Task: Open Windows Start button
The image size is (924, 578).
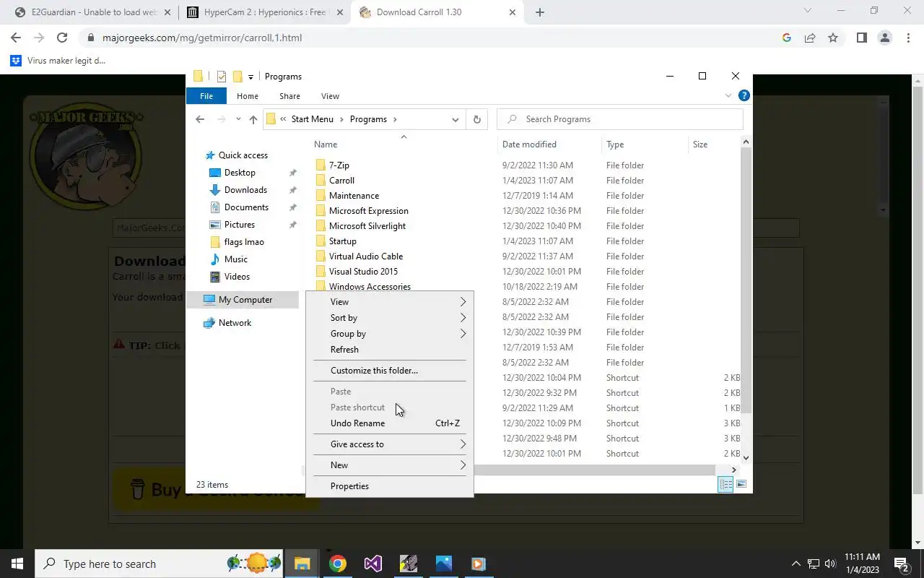Action: point(17,564)
